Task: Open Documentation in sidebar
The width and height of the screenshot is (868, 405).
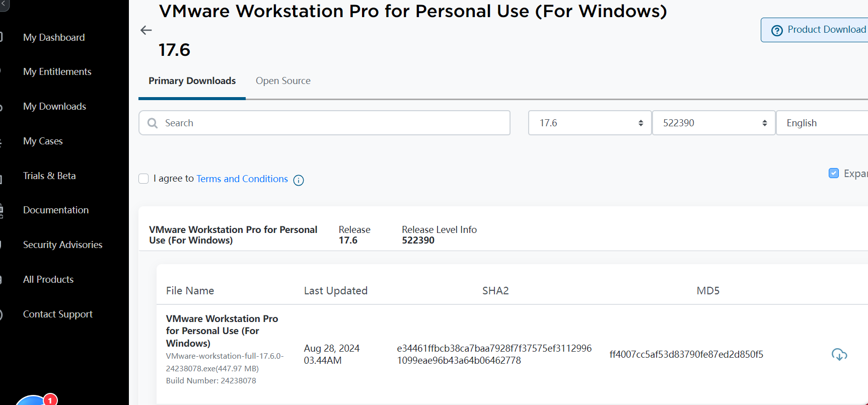Action: (x=56, y=210)
